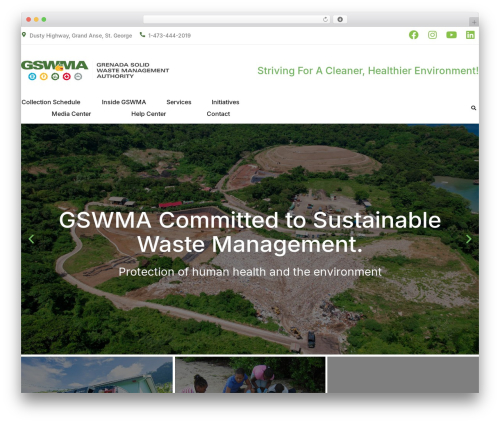Click the location pin icon

tap(24, 35)
